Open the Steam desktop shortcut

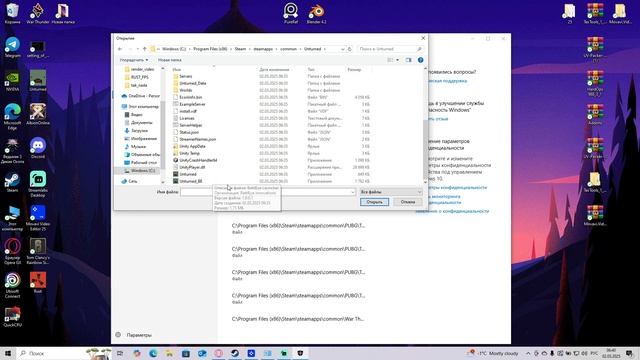click(12, 182)
